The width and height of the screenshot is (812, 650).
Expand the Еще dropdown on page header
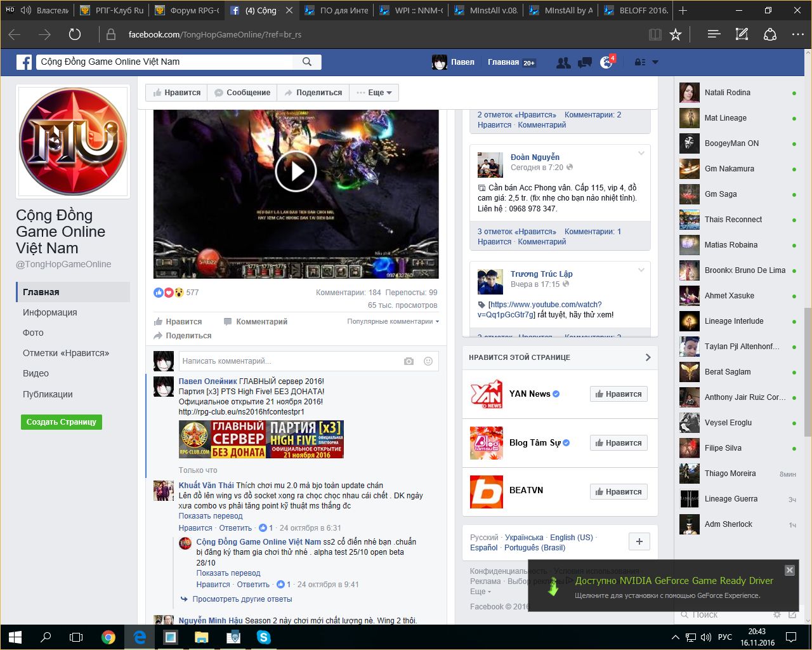(374, 93)
